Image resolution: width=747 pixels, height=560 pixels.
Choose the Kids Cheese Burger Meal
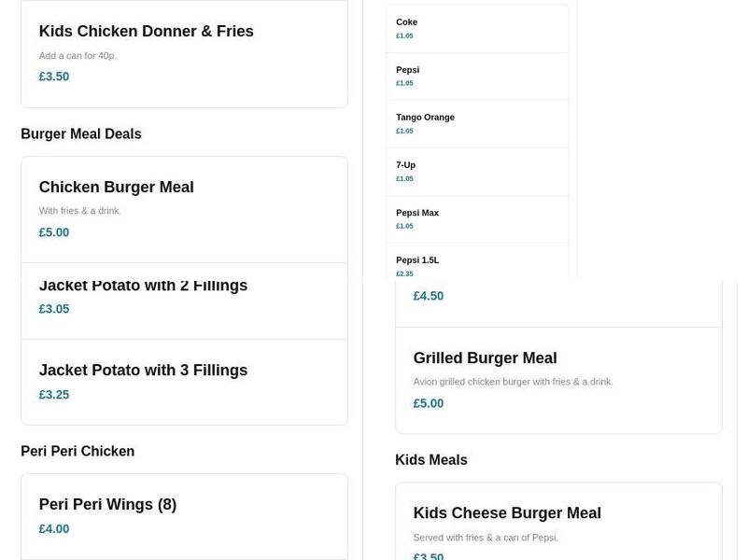pyautogui.click(x=507, y=512)
